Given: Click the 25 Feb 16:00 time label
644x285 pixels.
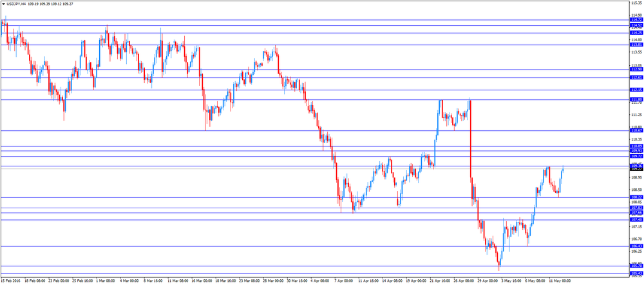Looking at the screenshot, I should [82, 281].
